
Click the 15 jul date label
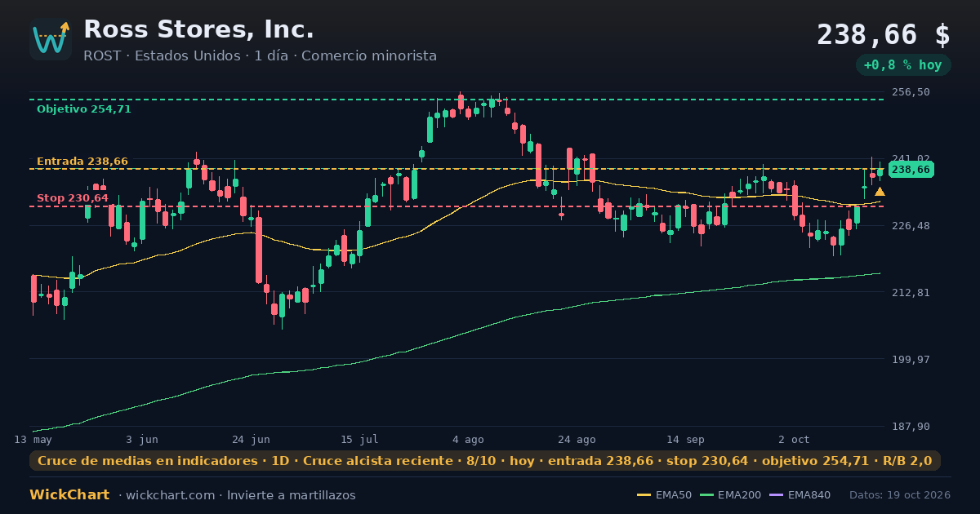click(359, 440)
